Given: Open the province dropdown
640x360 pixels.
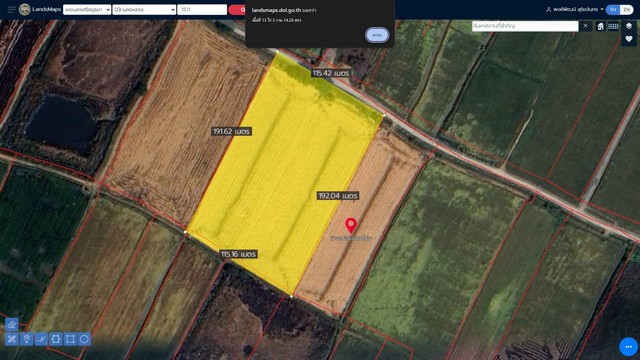Looking at the screenshot, I should (87, 9).
